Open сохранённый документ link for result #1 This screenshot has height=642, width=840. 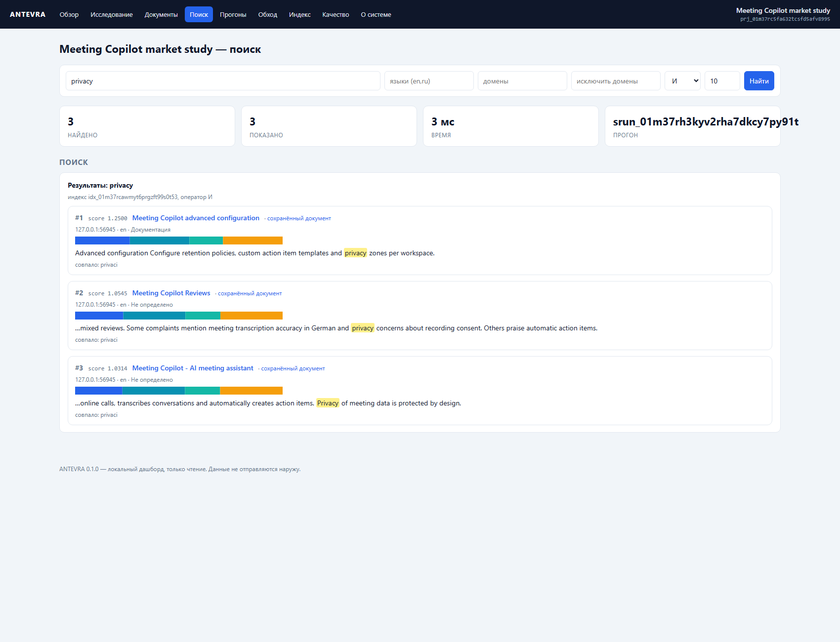click(x=299, y=218)
